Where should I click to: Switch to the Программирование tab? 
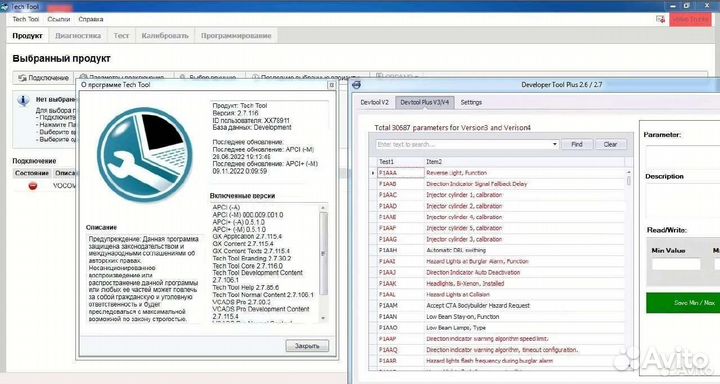236,36
